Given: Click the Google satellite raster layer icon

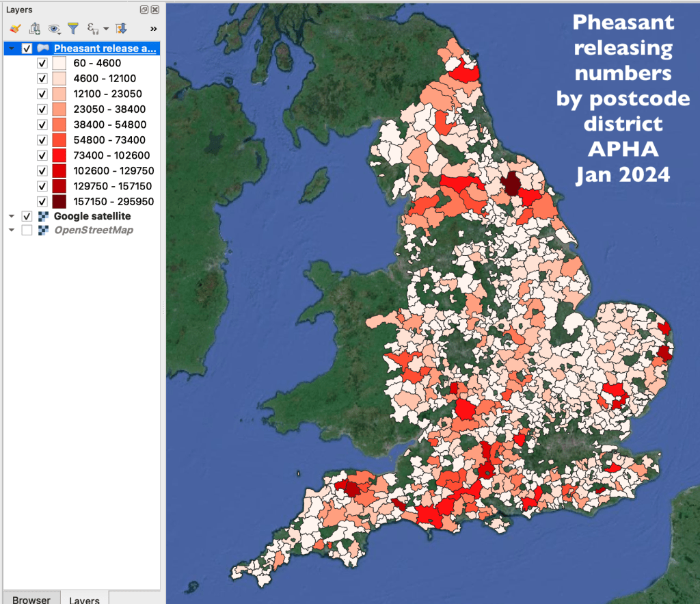Looking at the screenshot, I should 43,216.
